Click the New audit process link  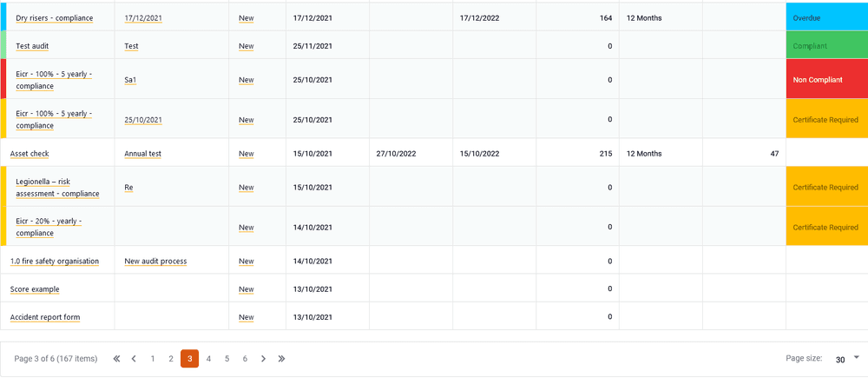[x=155, y=261]
